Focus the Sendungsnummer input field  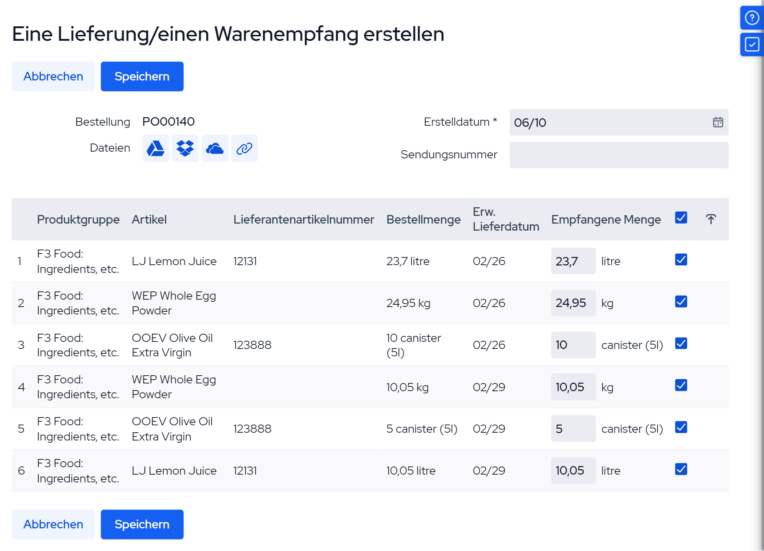click(x=619, y=155)
